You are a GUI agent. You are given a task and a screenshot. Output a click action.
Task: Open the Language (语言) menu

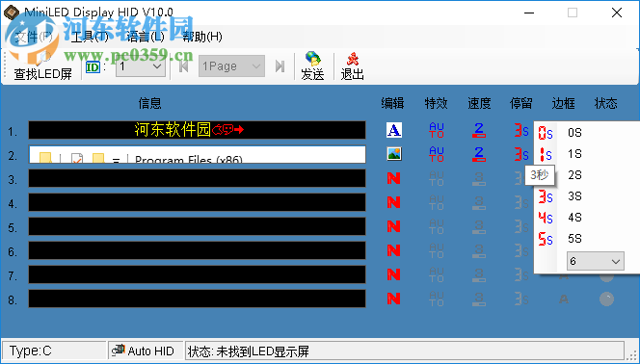pos(146,37)
